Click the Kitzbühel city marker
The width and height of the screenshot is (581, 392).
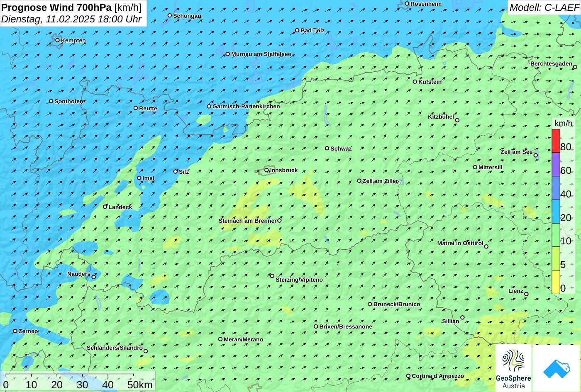click(457, 120)
